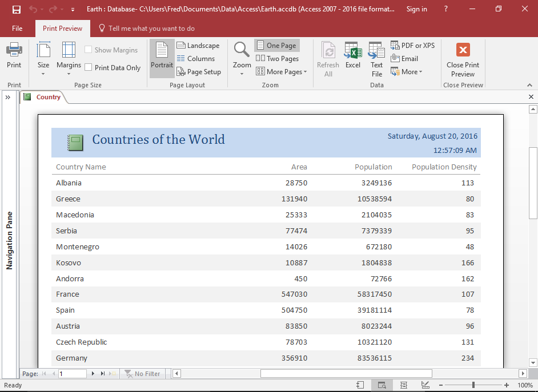
Task: Export report as PDF or XPS
Action: pos(413,45)
